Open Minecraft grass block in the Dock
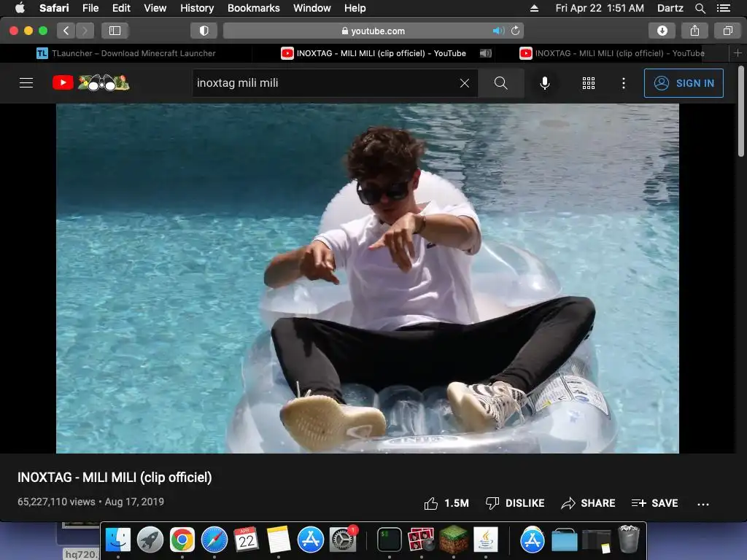 click(454, 540)
